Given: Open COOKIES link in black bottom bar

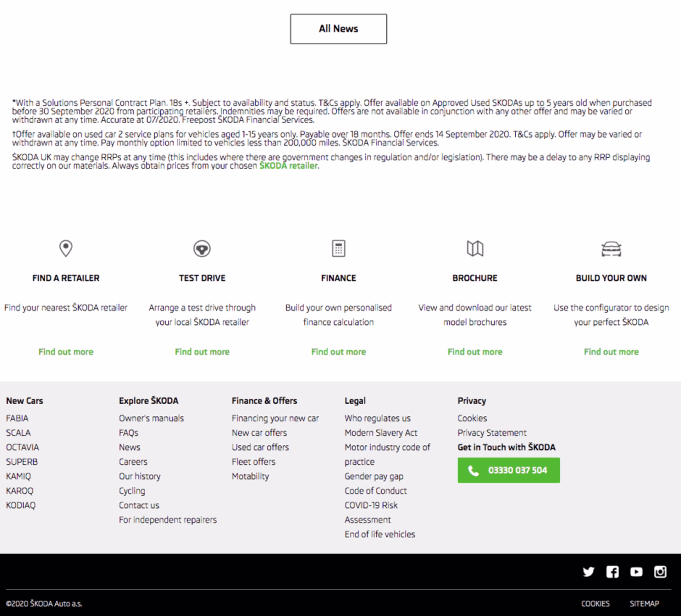Looking at the screenshot, I should click(x=595, y=604).
